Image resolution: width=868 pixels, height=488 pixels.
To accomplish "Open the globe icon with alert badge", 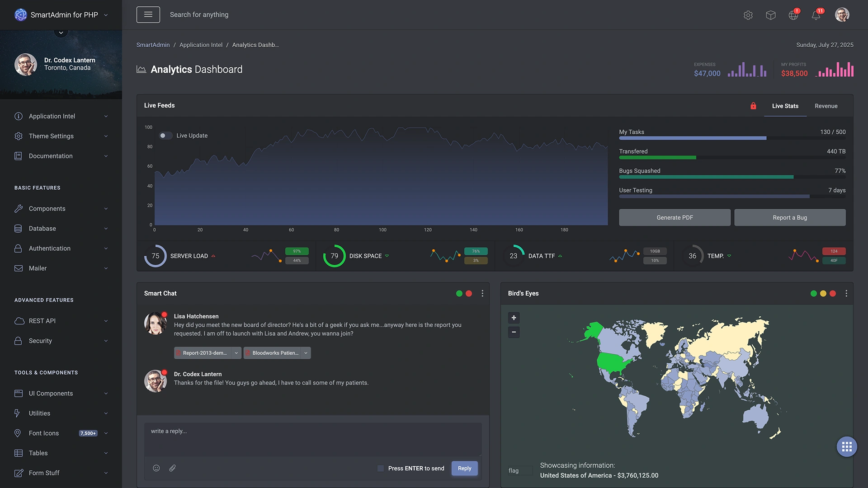I will click(x=793, y=15).
